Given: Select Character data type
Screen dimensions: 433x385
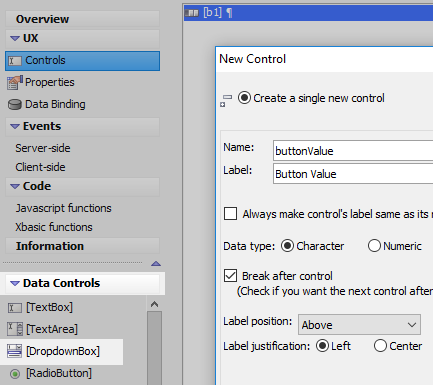Looking at the screenshot, I should point(287,246).
